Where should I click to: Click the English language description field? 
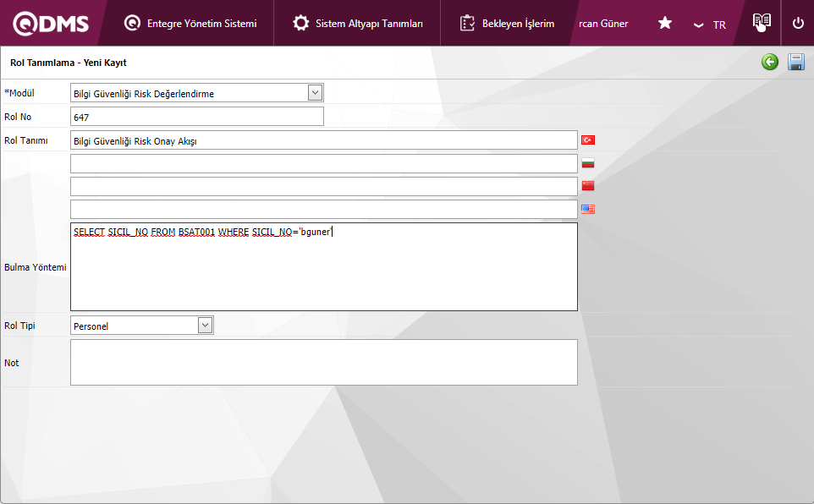324,209
